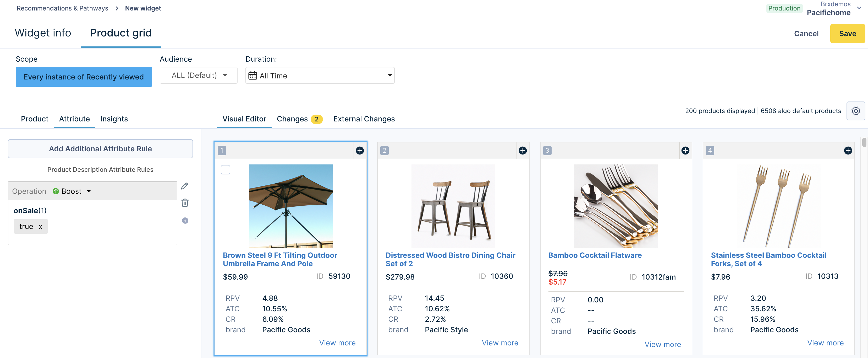Viewport: 868px width, 358px height.
Task: Click the plus icon on product slot 2
Action: 522,151
